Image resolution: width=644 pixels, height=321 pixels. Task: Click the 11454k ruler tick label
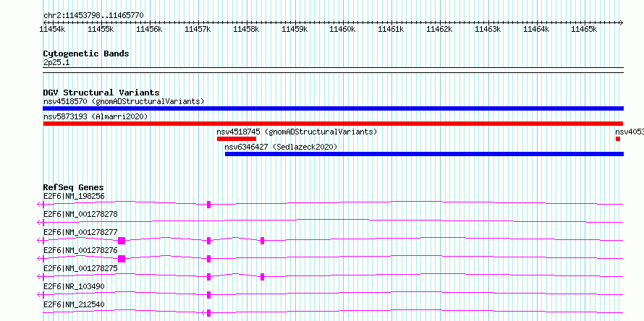coord(52,29)
